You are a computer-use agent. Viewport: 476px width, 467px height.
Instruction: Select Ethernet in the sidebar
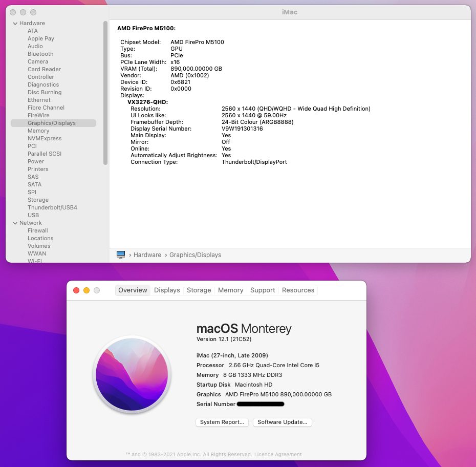39,100
